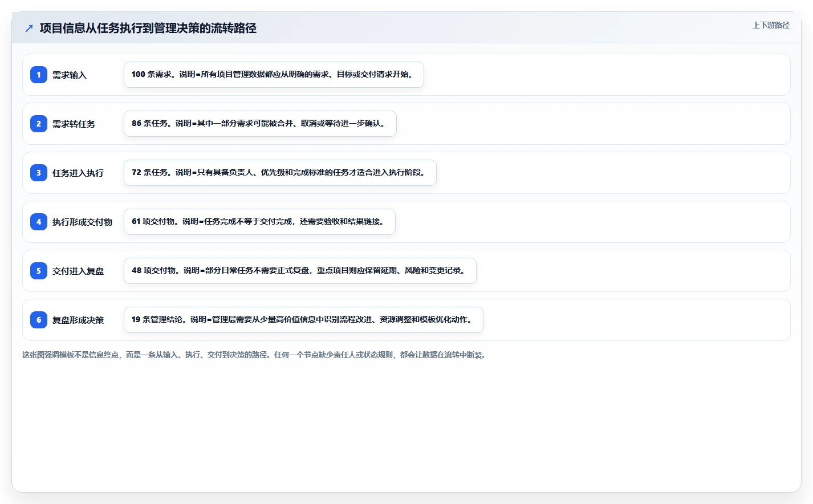Image resolution: width=813 pixels, height=504 pixels.
Task: Select step number badge 3
Action: tap(39, 173)
